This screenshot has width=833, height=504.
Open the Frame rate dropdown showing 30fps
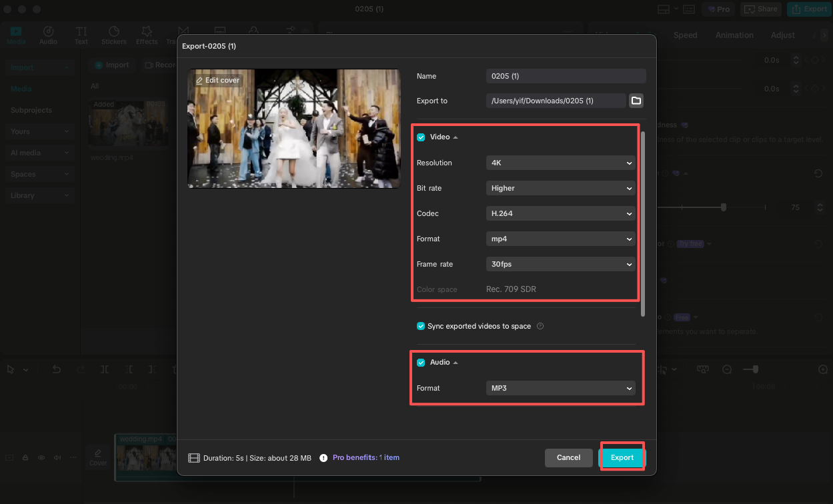(561, 264)
